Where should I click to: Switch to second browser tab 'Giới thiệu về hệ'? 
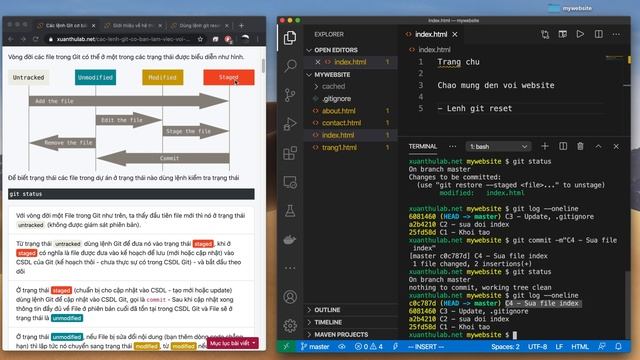132,25
